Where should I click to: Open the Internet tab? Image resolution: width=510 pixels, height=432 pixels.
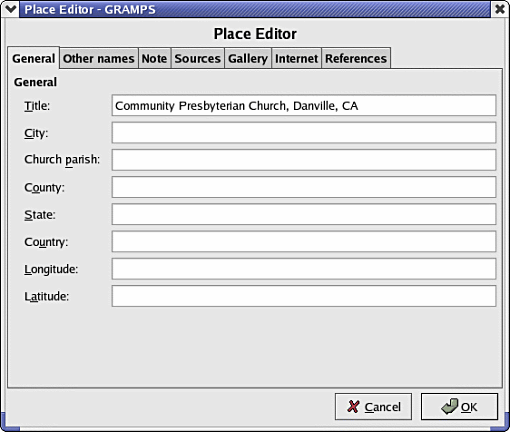(x=296, y=59)
